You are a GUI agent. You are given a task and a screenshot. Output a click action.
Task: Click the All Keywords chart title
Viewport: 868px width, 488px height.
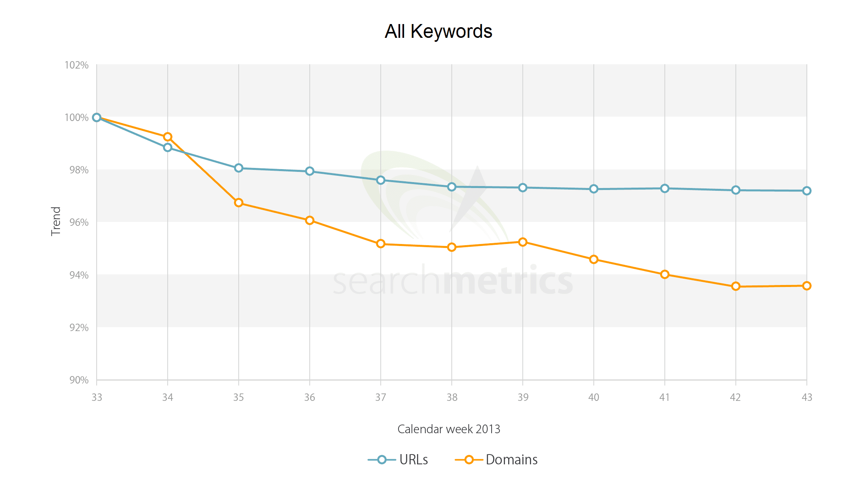pyautogui.click(x=438, y=31)
